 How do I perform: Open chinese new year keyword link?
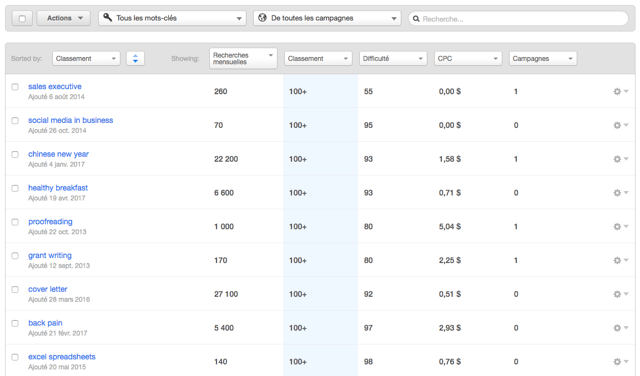pos(58,154)
